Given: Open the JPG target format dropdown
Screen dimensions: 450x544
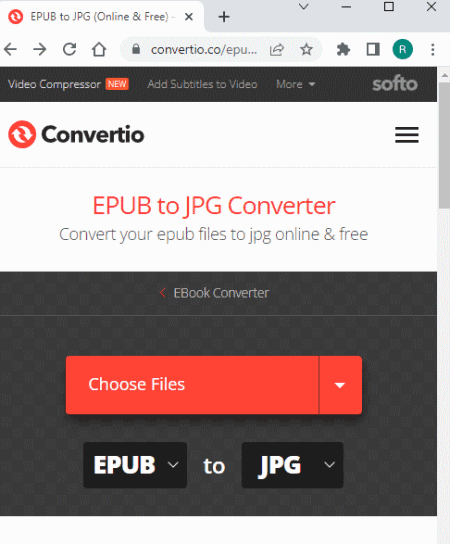Looking at the screenshot, I should coord(292,465).
